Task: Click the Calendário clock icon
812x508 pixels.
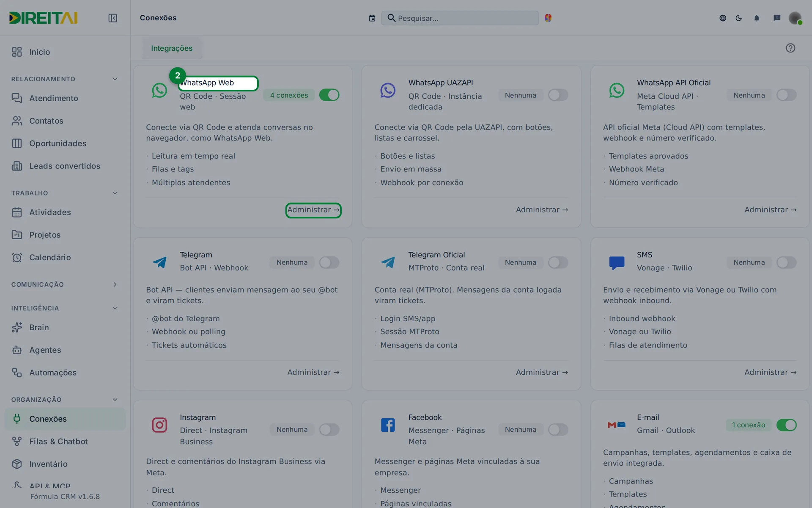Action: 17,257
